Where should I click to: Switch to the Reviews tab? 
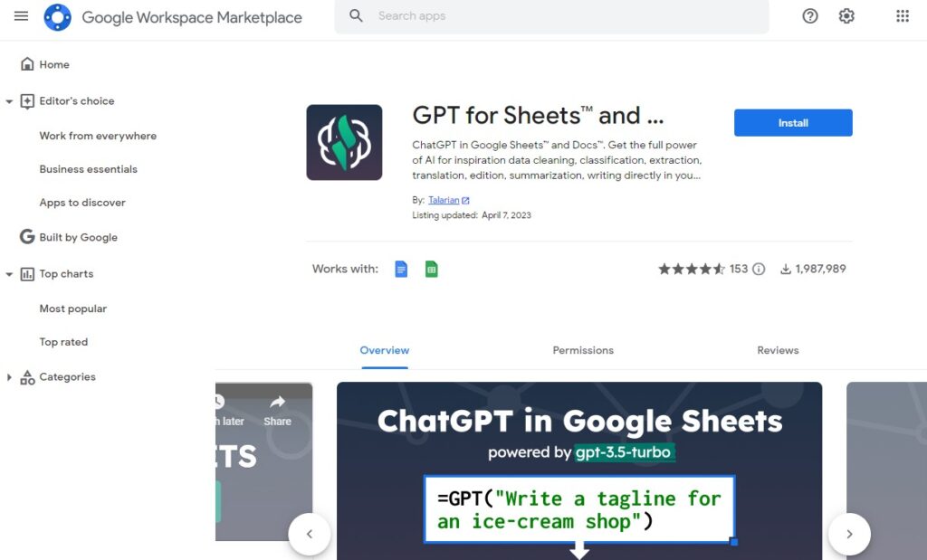778,350
